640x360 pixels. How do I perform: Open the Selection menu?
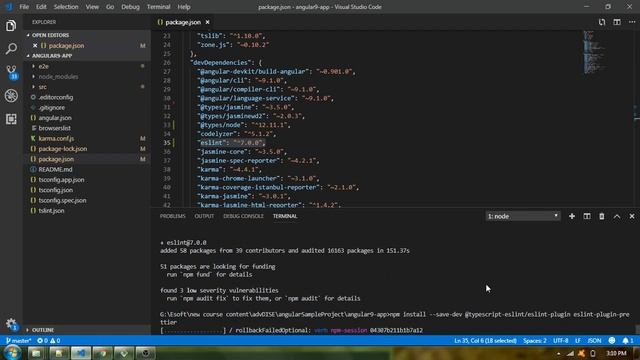click(x=66, y=7)
